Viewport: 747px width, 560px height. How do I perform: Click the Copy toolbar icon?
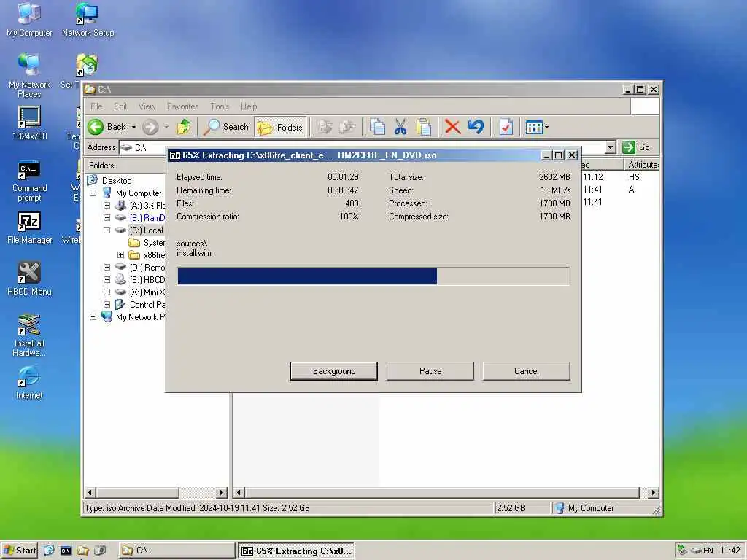(x=377, y=127)
